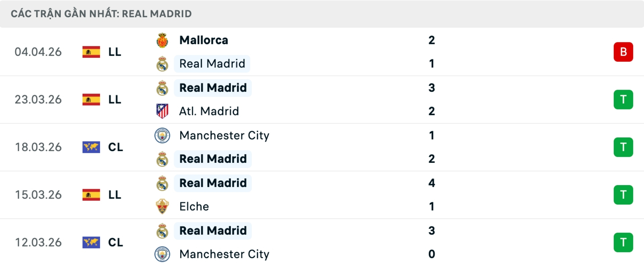Click green T badge for Elche match

623,195
